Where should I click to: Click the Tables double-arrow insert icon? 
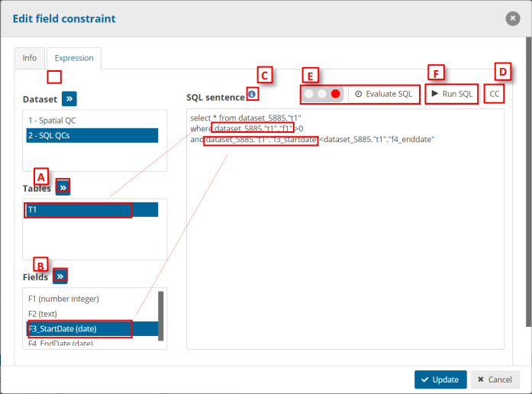63,187
